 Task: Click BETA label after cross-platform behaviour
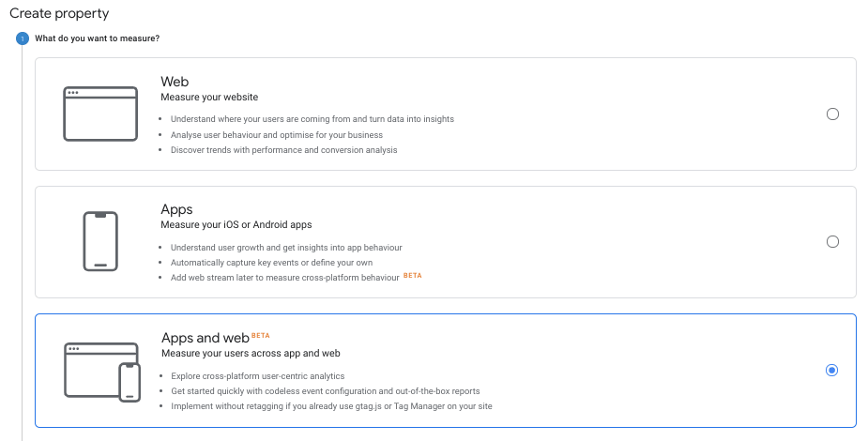click(x=412, y=275)
